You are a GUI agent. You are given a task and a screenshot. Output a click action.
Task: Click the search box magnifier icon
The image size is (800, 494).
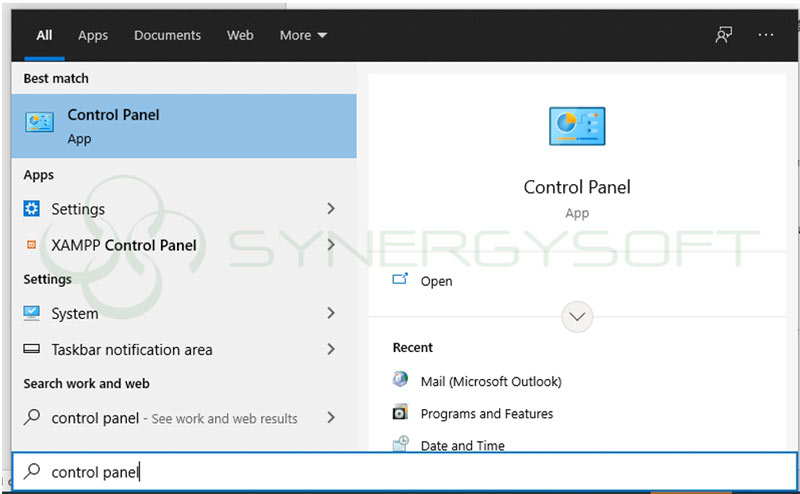(x=32, y=471)
